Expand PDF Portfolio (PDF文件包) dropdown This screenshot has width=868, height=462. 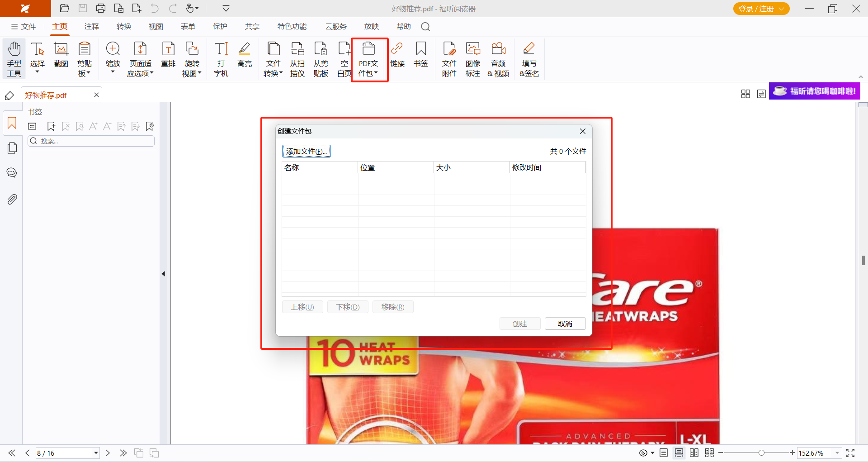[376, 72]
